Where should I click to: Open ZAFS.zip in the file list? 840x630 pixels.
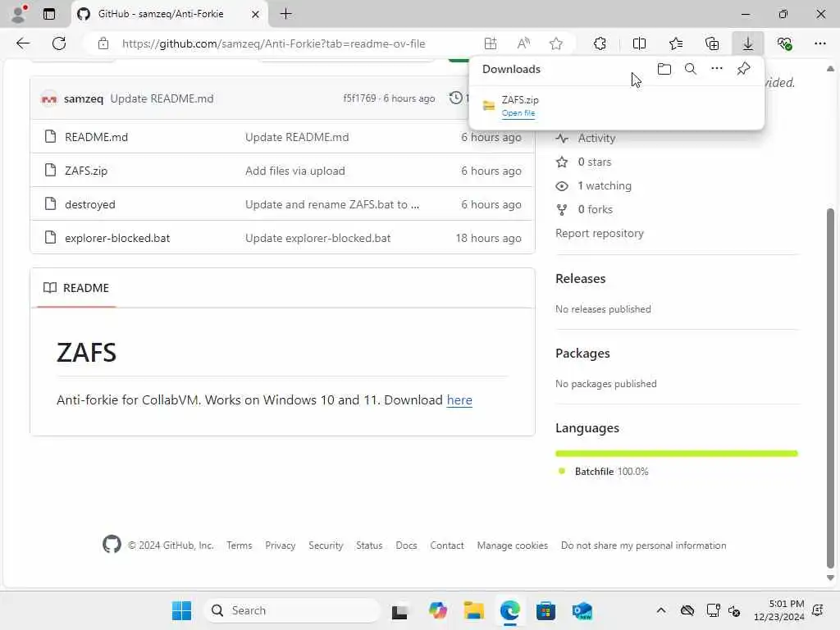tap(86, 171)
